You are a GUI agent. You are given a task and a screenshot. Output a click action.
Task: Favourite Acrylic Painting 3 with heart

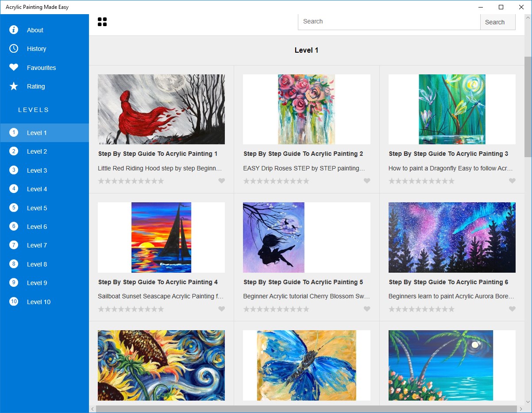coord(512,181)
